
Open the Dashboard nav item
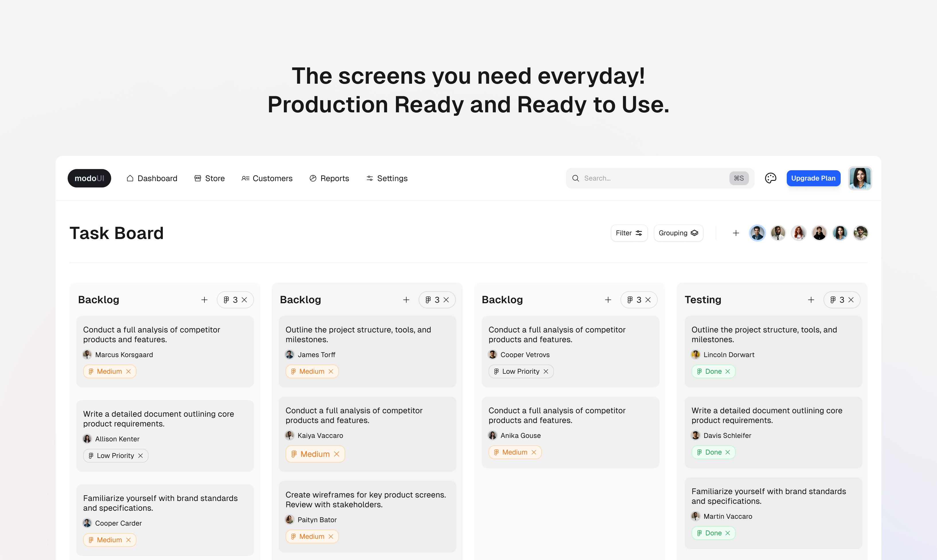pyautogui.click(x=152, y=178)
